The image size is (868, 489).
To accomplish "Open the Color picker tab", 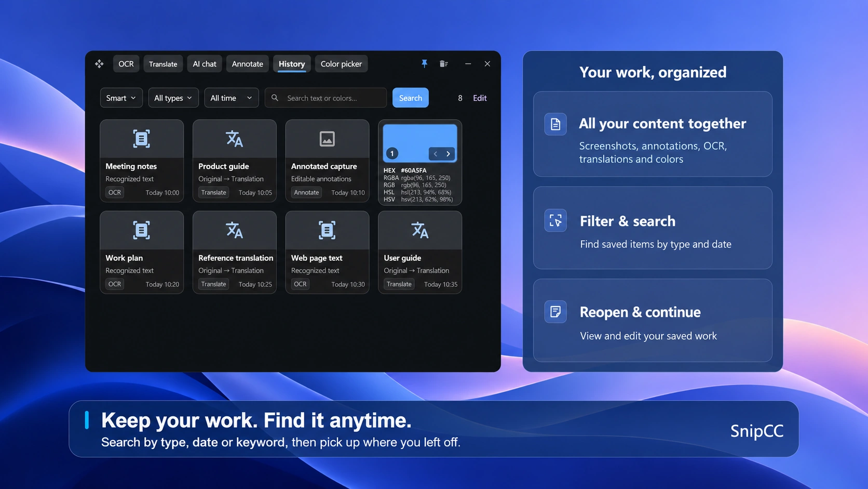I will 341,64.
